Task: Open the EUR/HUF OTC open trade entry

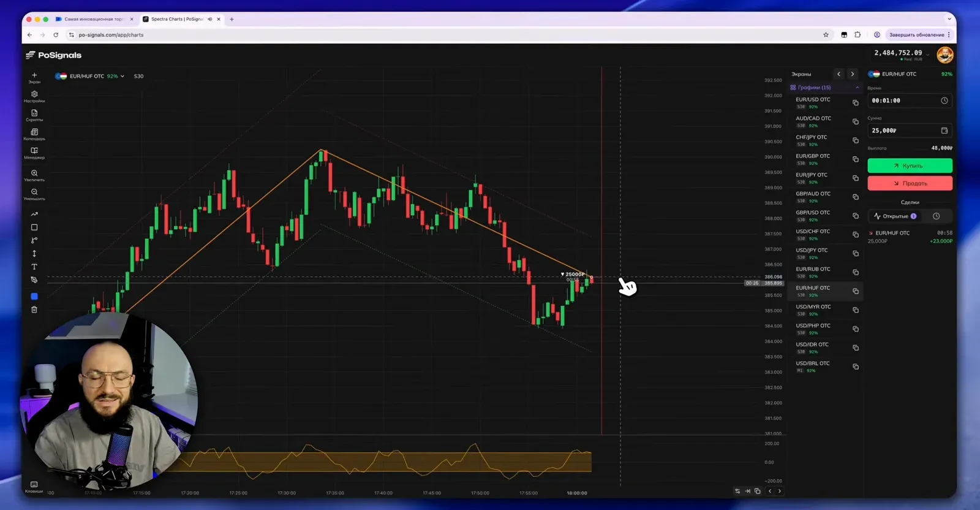Action: [x=910, y=237]
